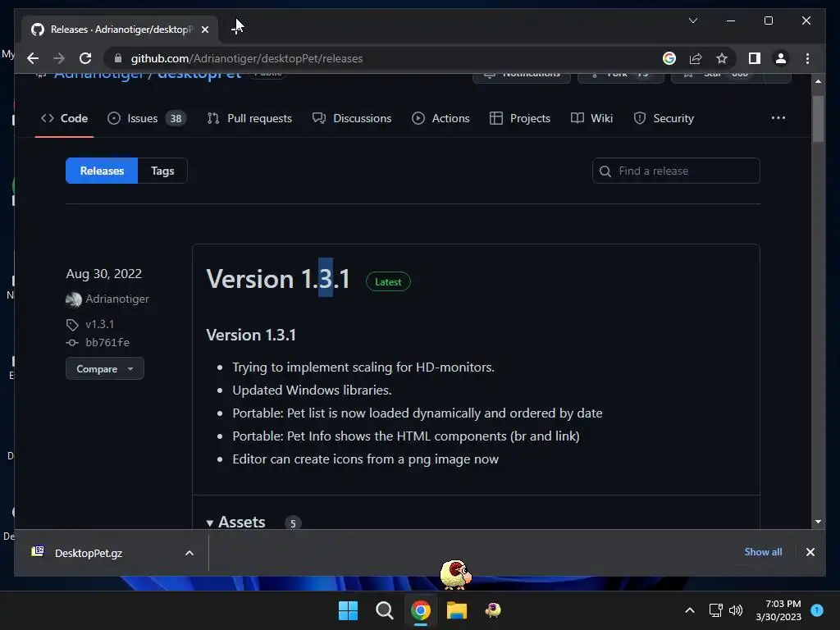
Task: Open the Google icon in address bar
Action: 669,58
